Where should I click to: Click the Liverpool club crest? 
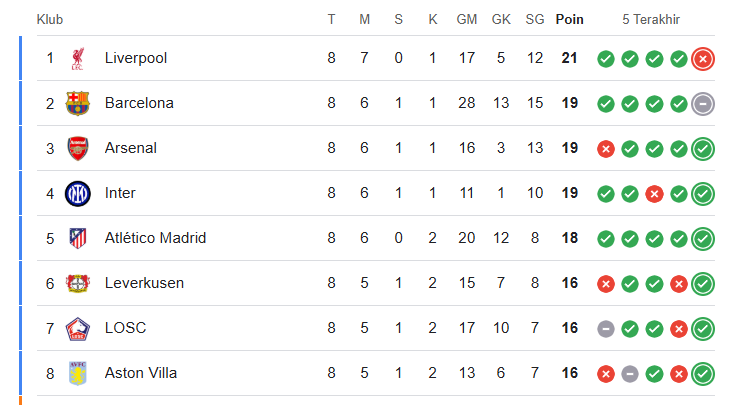tap(77, 58)
